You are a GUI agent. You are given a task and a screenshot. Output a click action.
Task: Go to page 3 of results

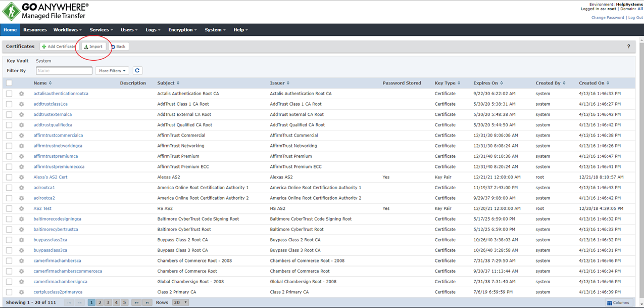point(108,302)
